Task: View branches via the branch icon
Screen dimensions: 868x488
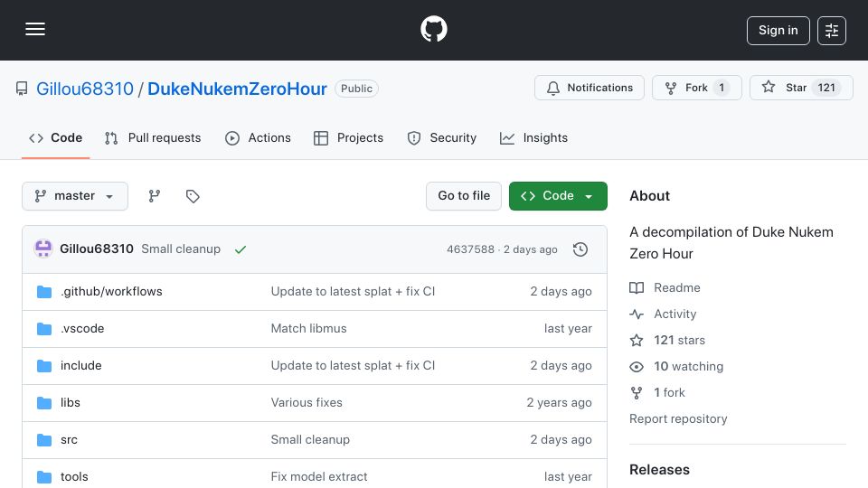Action: click(x=155, y=196)
